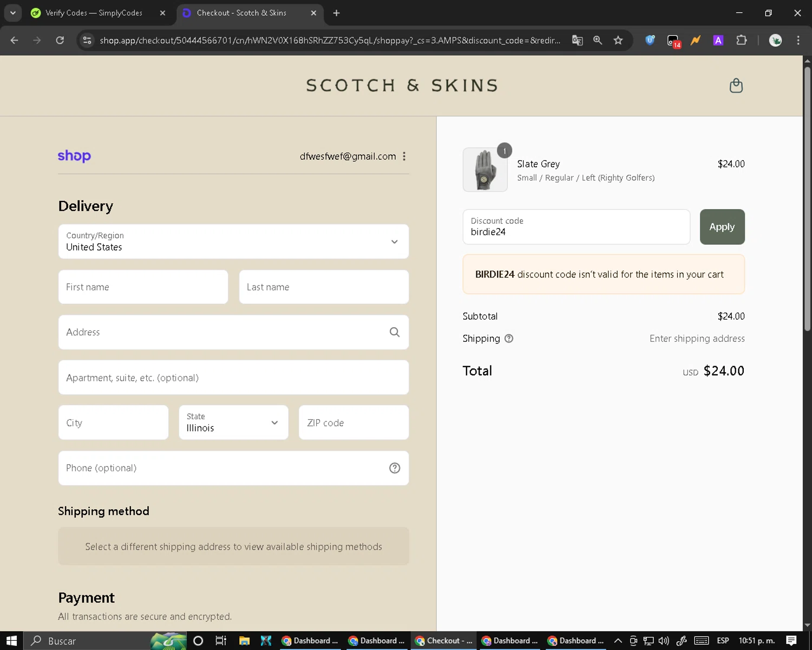This screenshot has width=812, height=650.
Task: Click the taskbar touch keyboard icon
Action: (x=702, y=641)
